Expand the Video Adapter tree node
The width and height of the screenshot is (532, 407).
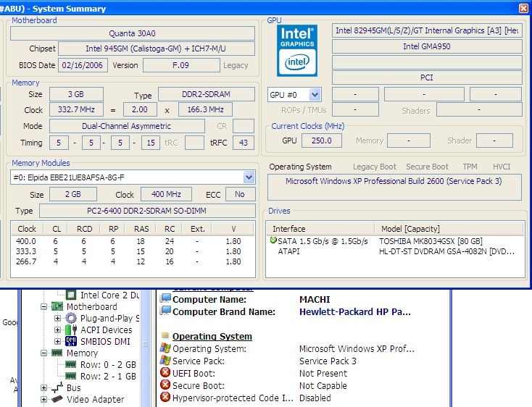pos(44,399)
